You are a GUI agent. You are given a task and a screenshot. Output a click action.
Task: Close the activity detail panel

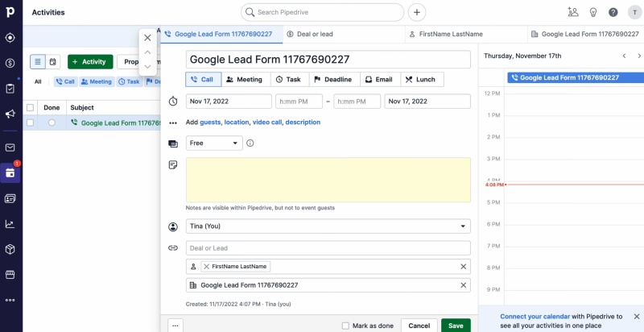coord(147,38)
